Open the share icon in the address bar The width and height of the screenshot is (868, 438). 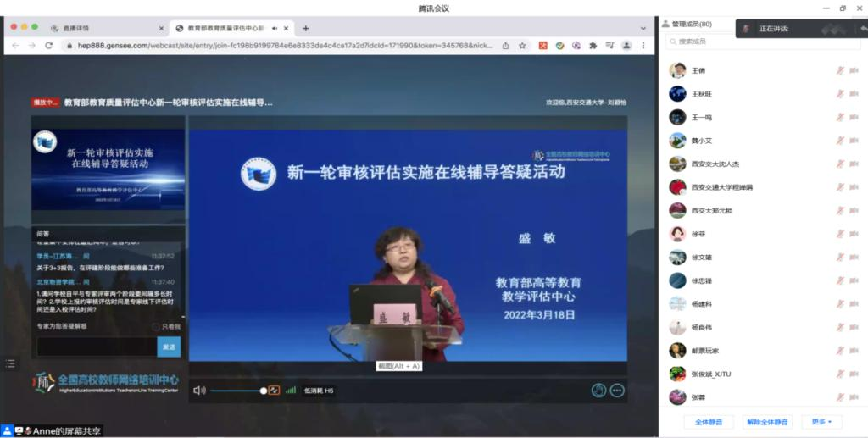pos(505,46)
